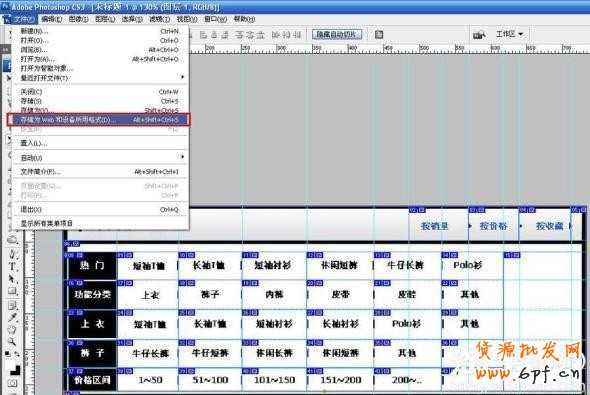Select the Rectangle shape tool
The image size is (590, 395).
(12, 291)
